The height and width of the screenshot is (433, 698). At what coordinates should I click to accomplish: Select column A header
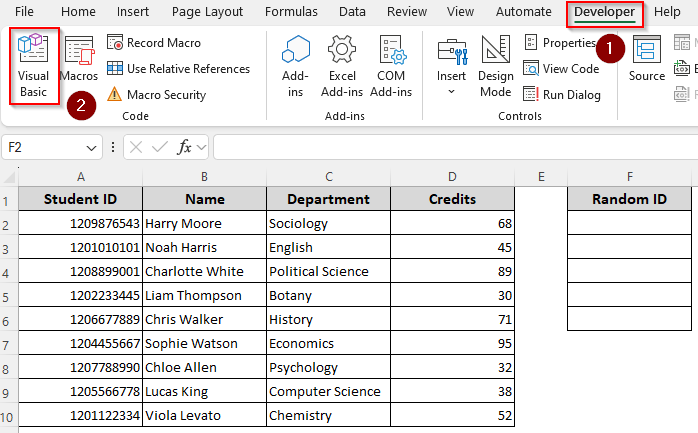click(x=81, y=177)
